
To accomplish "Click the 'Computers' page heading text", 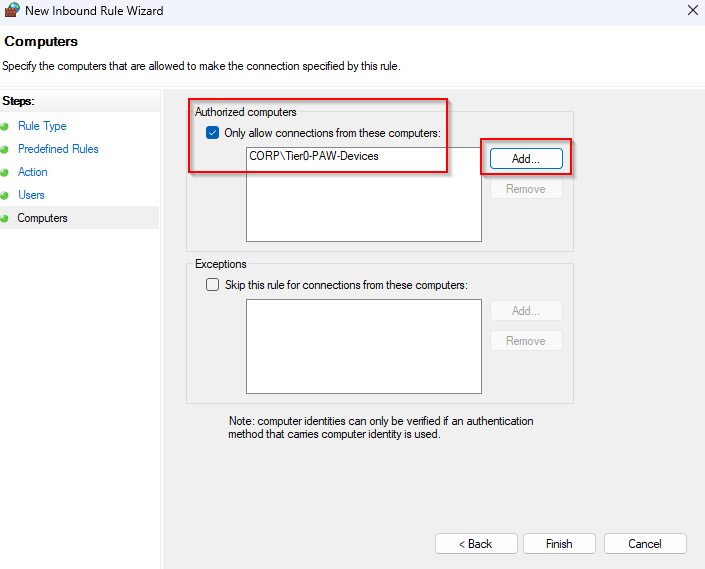I will click(41, 42).
